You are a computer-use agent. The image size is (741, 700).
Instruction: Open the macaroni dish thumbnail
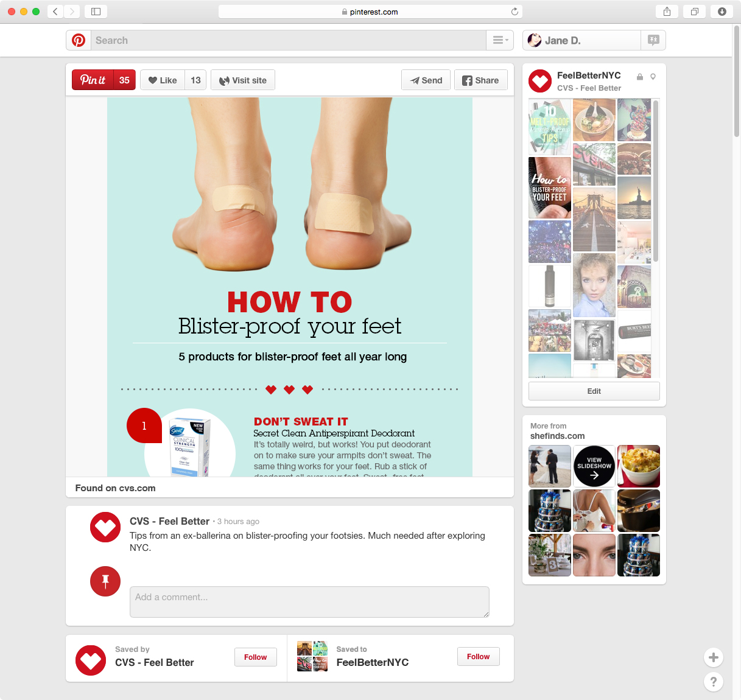(x=639, y=466)
